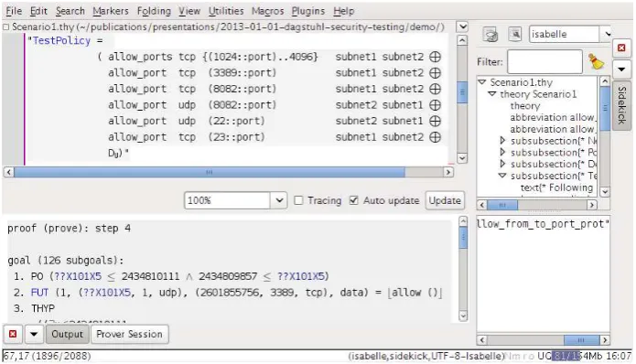Click the output panel scrollbar down arrow
This screenshot has height=364, width=636.
coord(463,316)
